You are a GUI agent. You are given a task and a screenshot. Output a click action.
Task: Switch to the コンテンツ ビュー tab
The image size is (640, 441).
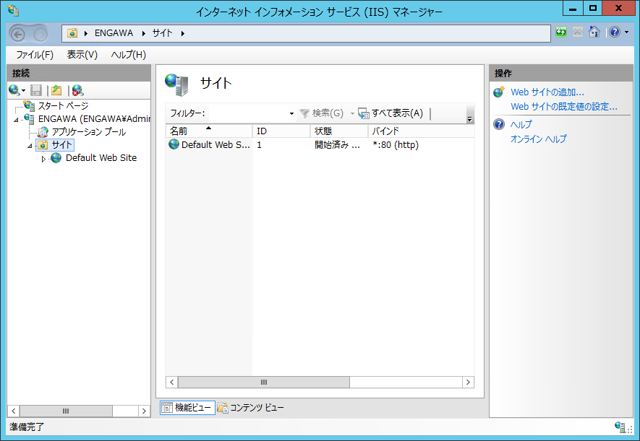[x=251, y=408]
